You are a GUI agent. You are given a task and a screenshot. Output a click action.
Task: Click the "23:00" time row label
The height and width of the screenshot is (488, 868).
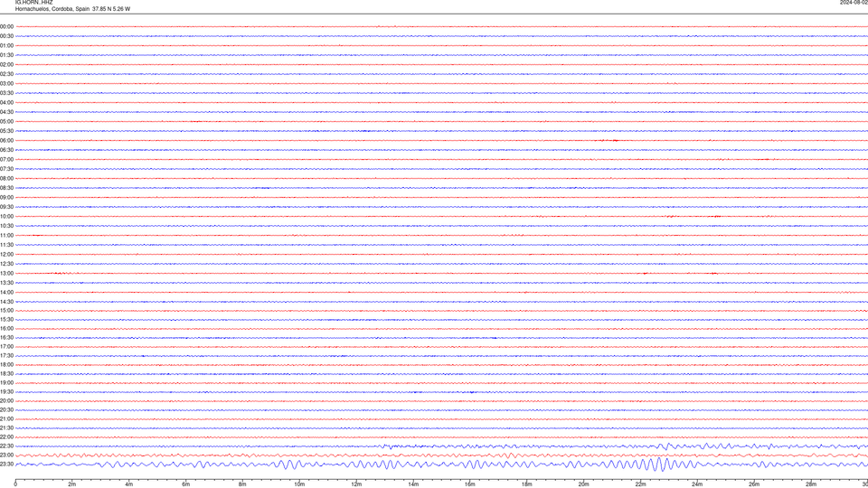[x=6, y=455]
